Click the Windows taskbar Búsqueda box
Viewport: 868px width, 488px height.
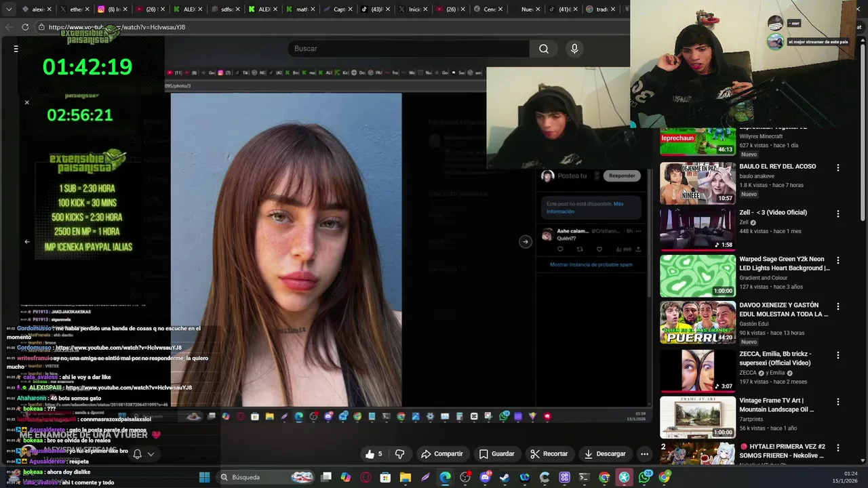pyautogui.click(x=265, y=477)
